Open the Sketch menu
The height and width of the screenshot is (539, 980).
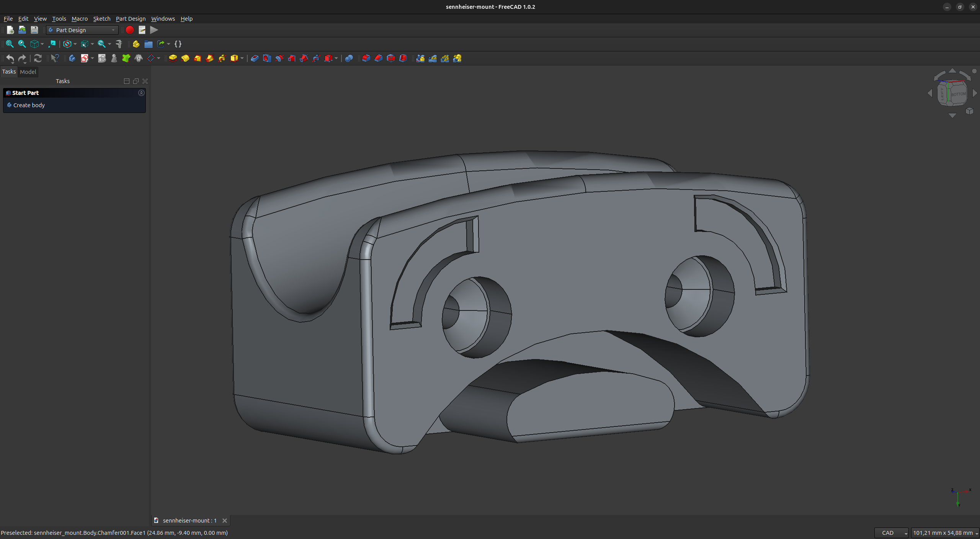102,18
